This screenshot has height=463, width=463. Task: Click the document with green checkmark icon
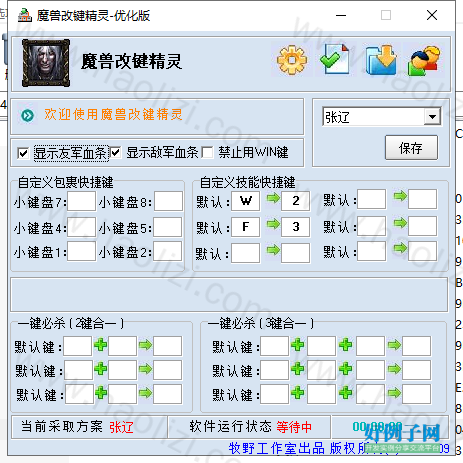[334, 59]
